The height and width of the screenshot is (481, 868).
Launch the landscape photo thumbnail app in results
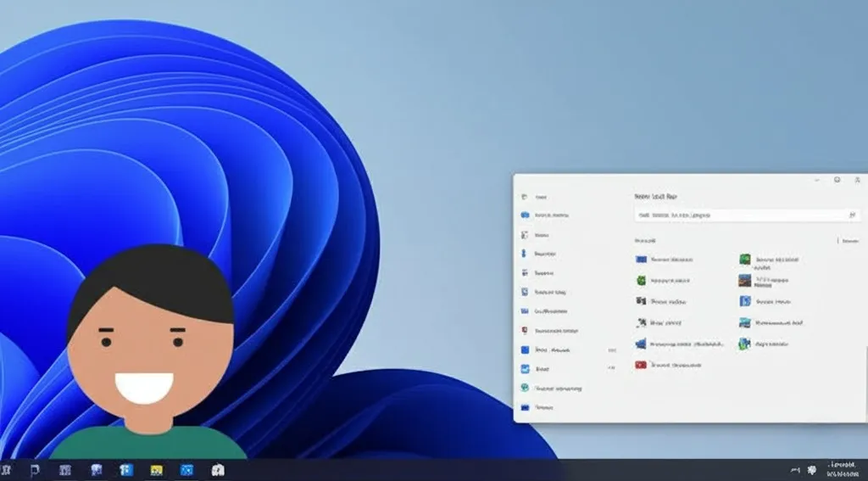[x=744, y=280]
